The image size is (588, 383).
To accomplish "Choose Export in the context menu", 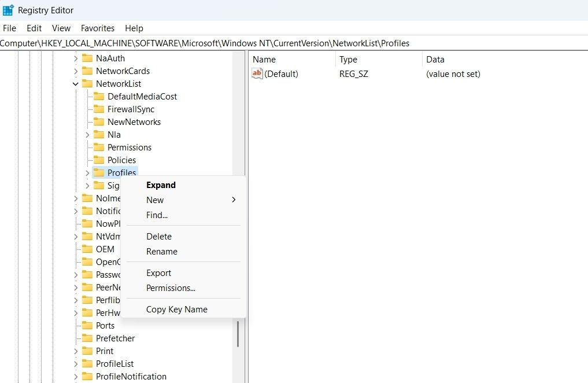I will 183,272.
